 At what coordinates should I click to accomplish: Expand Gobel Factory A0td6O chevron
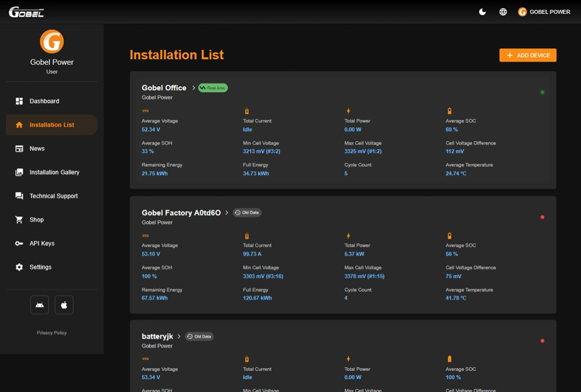227,213
